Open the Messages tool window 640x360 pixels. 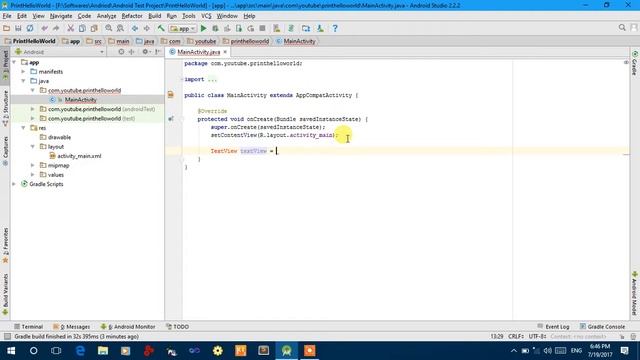point(71,327)
